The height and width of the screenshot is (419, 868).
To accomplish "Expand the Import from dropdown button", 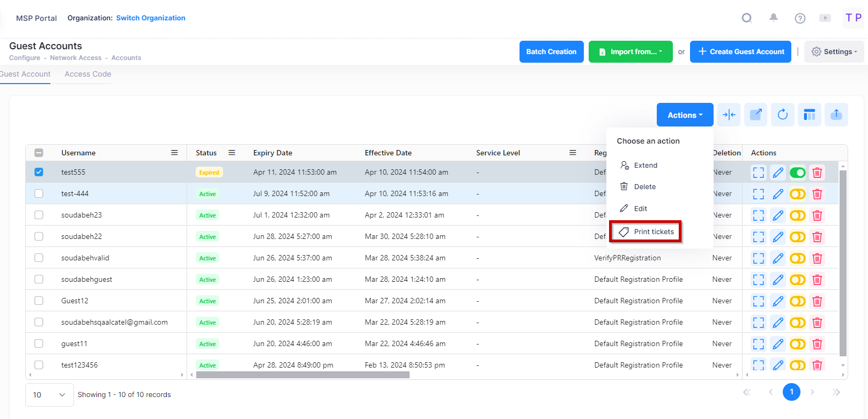I will 630,52.
